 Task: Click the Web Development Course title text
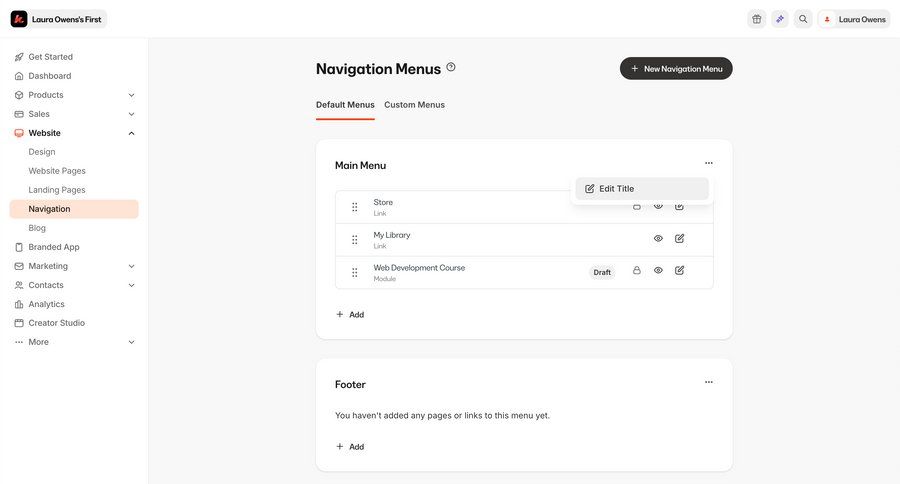coord(419,268)
